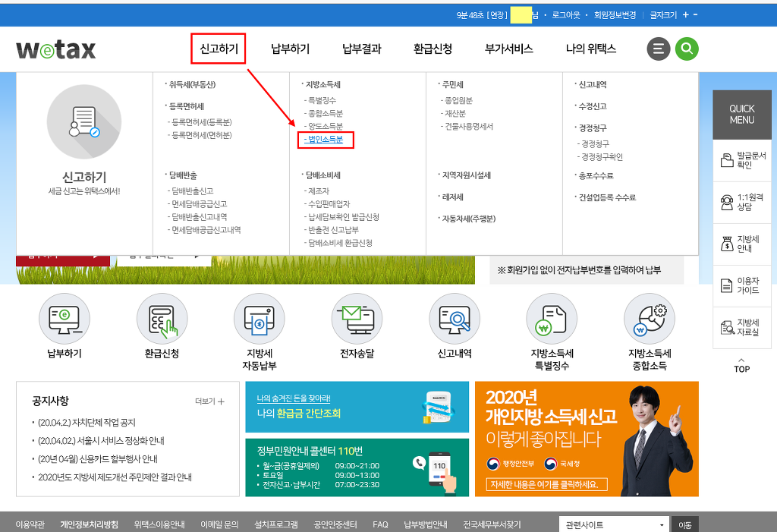Screen dimensions: 777x532
Task: Open the 신고하기 main menu
Action: pyautogui.click(x=219, y=49)
